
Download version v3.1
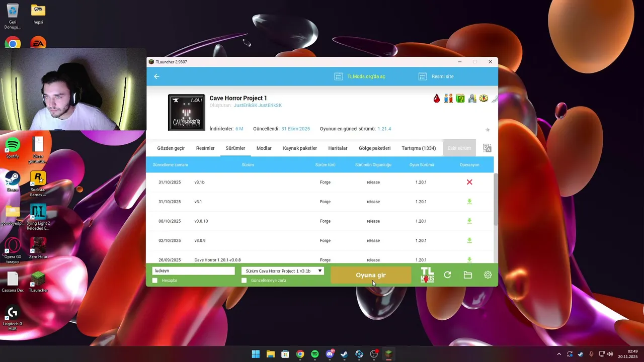(x=469, y=202)
